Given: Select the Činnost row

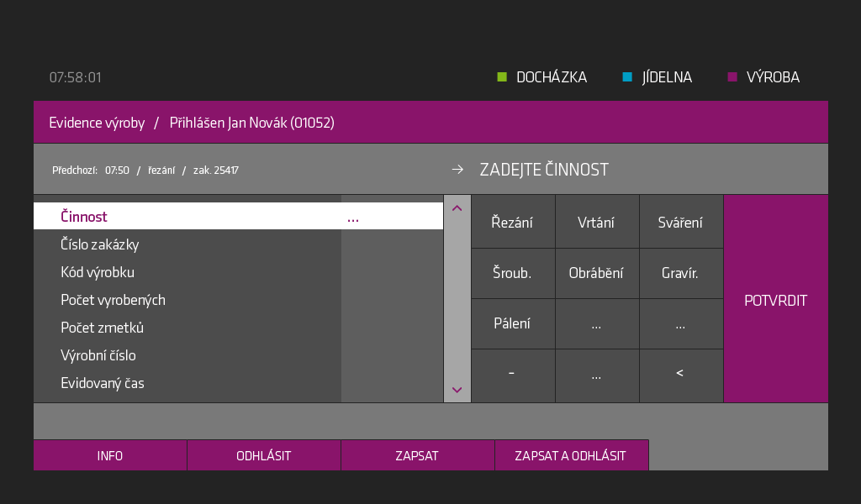Looking at the screenshot, I should point(238,216).
